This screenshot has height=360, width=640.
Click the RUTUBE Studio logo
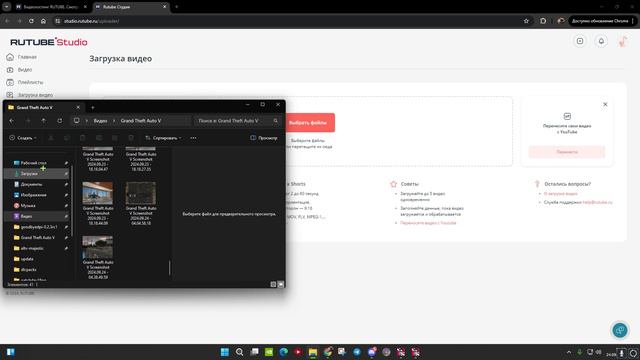[x=49, y=42]
